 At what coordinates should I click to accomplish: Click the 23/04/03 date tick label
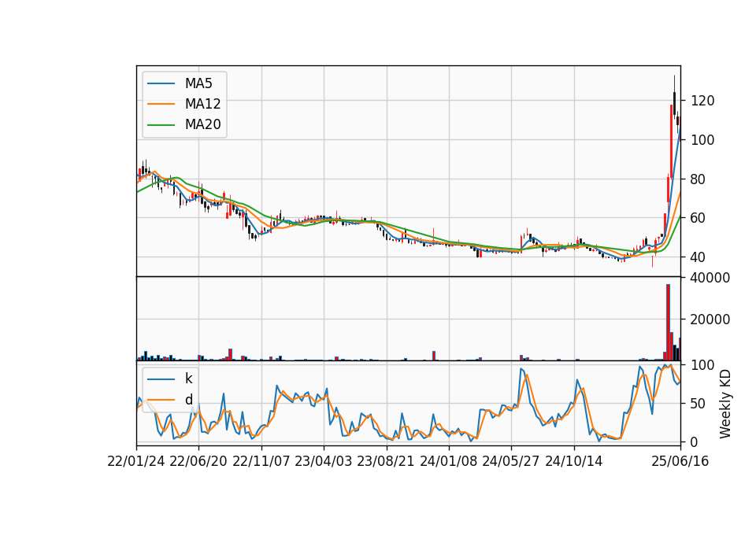324,461
